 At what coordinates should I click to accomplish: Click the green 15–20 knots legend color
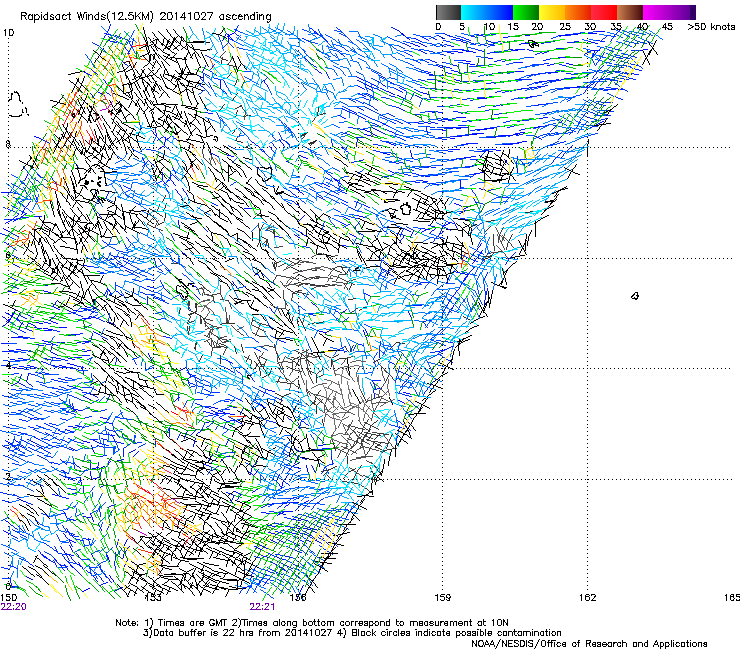click(526, 12)
